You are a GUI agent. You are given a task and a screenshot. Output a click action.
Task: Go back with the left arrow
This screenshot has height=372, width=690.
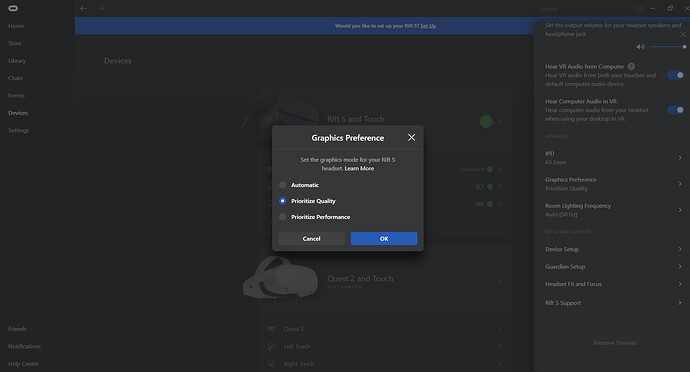tap(84, 8)
